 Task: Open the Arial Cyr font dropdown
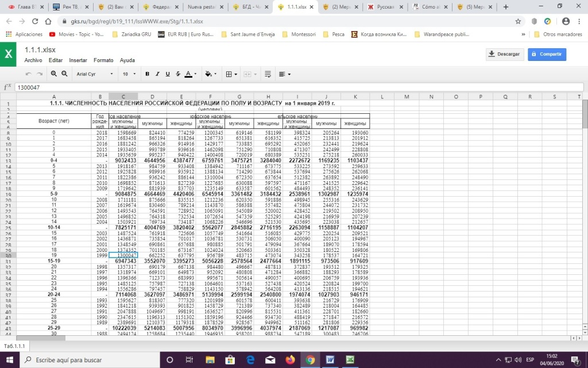(x=95, y=74)
